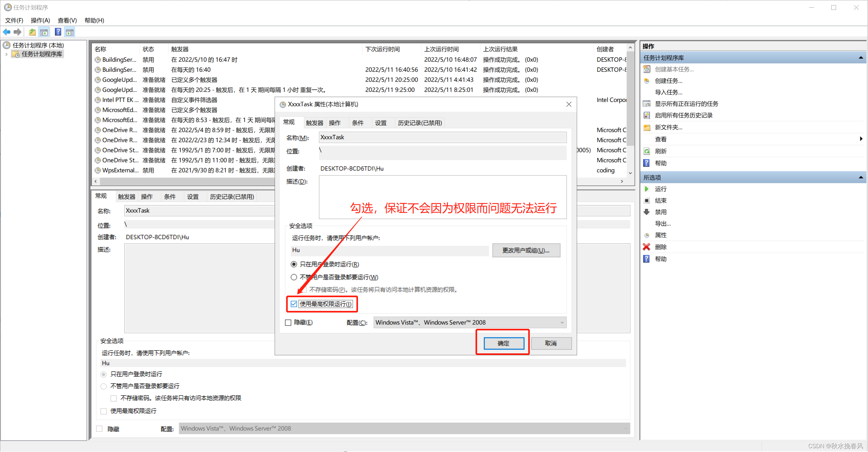Switch to the 触发器 tab in dialog
Viewport: 868px width, 452px height.
pyautogui.click(x=314, y=123)
